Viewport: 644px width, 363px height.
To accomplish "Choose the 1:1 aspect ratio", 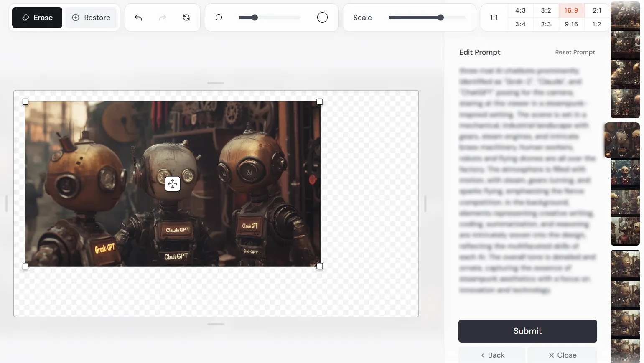I will [x=494, y=18].
